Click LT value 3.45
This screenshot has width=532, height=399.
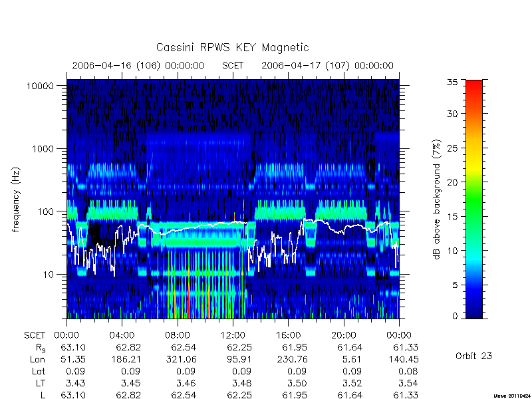pyautogui.click(x=131, y=384)
